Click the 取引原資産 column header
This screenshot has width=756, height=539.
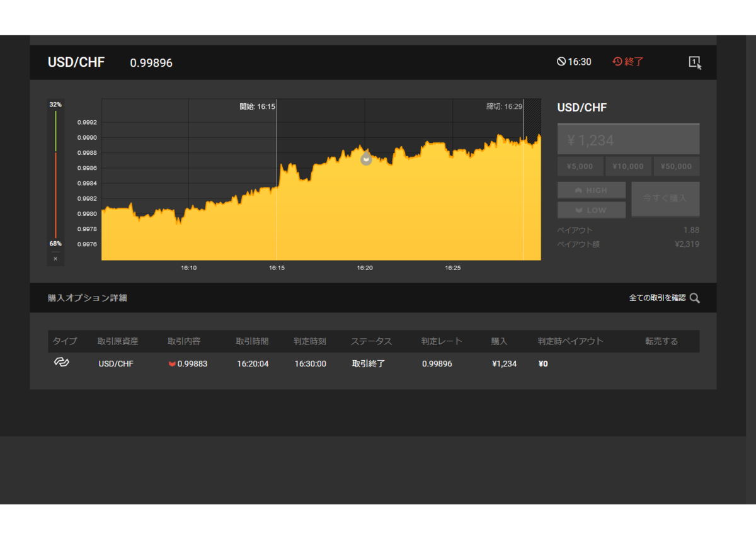tap(118, 341)
